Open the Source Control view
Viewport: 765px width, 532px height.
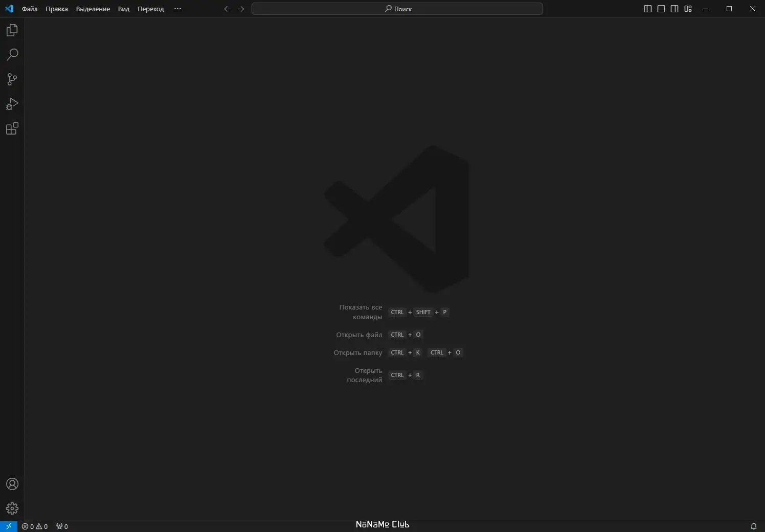12,79
